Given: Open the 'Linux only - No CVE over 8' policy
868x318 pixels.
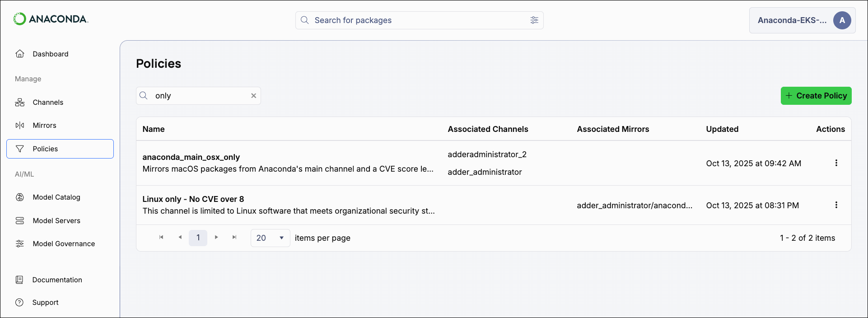Looking at the screenshot, I should (x=193, y=199).
